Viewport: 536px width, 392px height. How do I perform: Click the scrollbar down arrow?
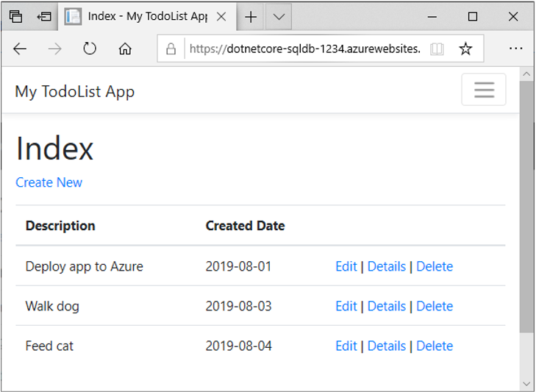[x=526, y=383]
